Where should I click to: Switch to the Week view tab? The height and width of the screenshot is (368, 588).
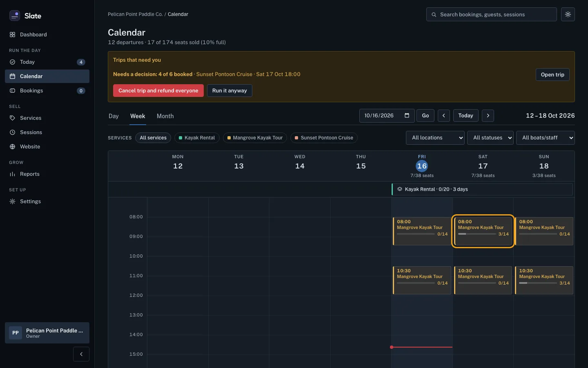pyautogui.click(x=138, y=116)
